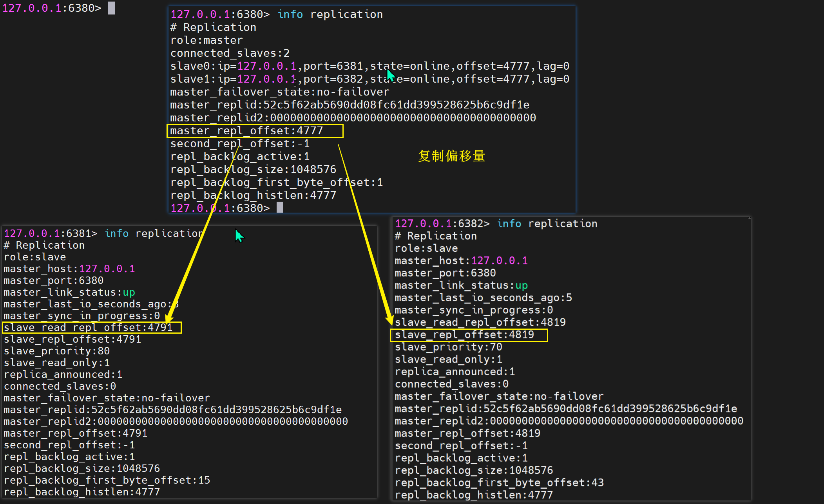The height and width of the screenshot is (504, 824).
Task: Click 'master_port:6380' in 6382 terminal
Action: pos(445,273)
